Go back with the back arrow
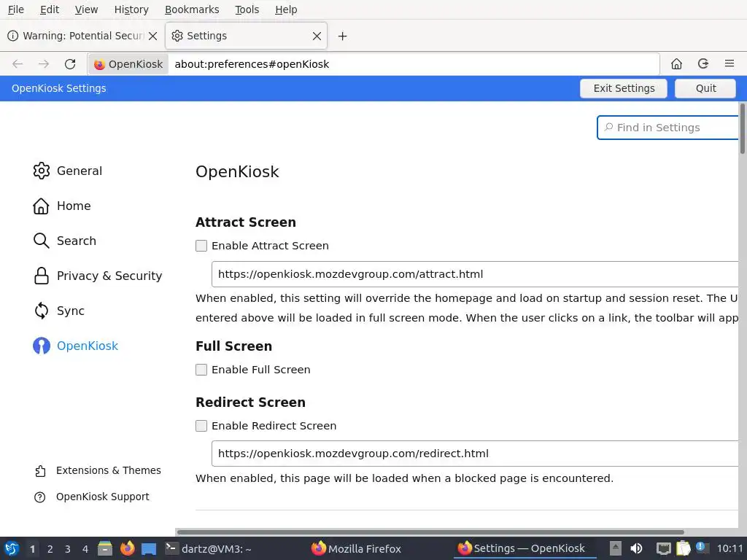Screen dimensions: 747x560 18,64
